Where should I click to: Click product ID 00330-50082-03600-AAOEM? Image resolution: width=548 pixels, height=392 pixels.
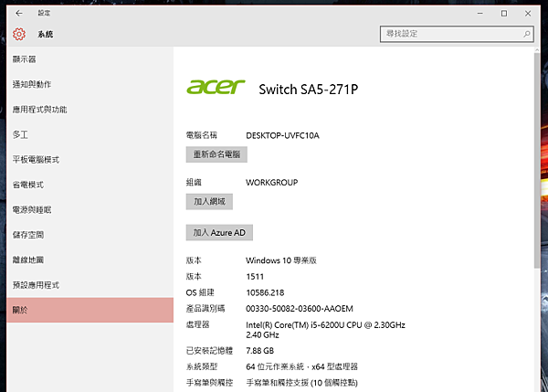point(300,309)
